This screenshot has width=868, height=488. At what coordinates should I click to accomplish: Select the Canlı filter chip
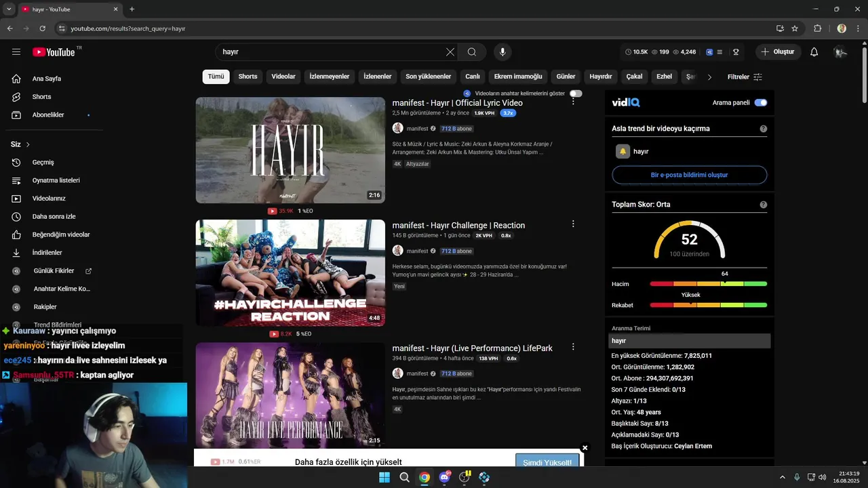click(x=473, y=77)
